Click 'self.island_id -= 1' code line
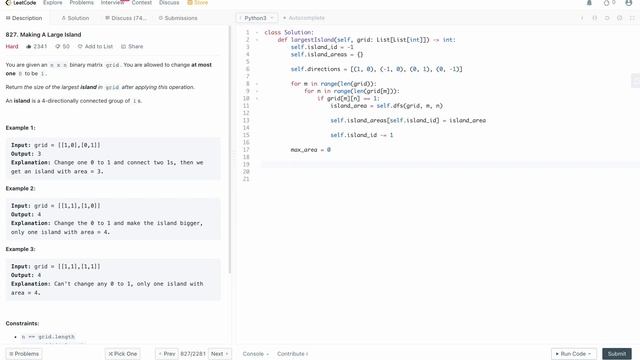The image size is (640, 360). [362, 135]
